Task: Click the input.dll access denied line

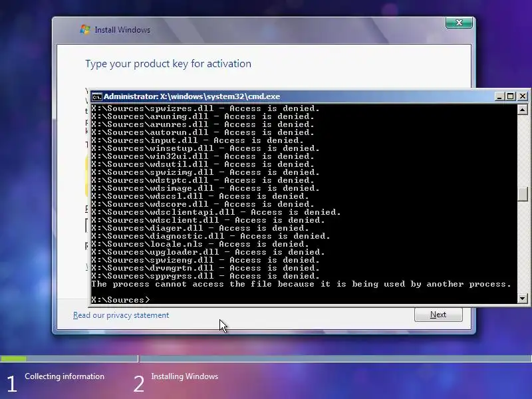Action: point(198,140)
